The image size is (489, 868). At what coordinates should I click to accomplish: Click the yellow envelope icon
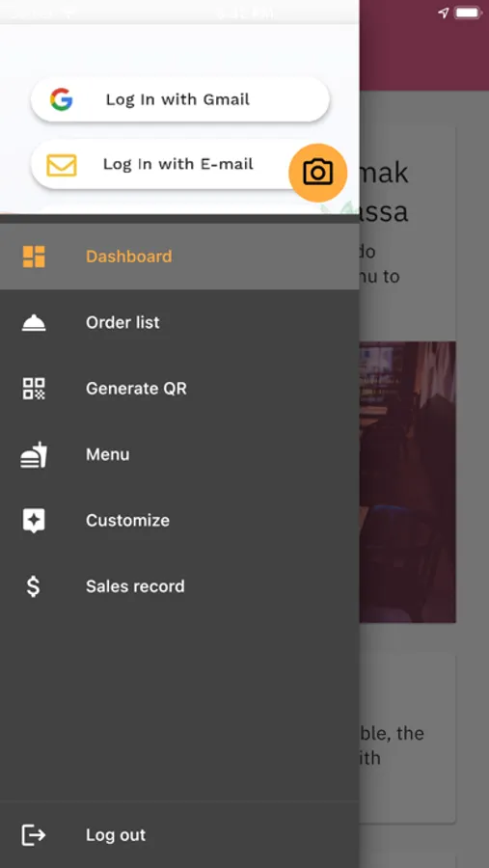pyautogui.click(x=61, y=165)
